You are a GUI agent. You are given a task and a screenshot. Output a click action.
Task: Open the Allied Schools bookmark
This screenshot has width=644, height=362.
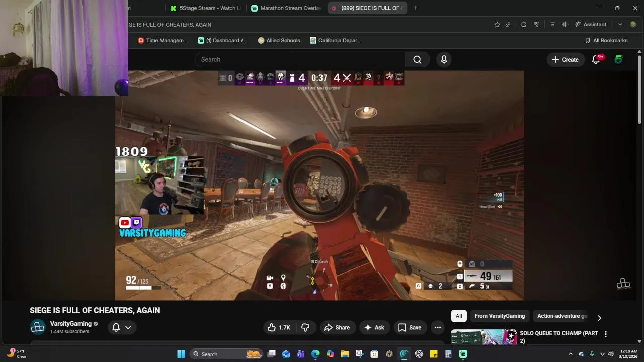pyautogui.click(x=279, y=40)
